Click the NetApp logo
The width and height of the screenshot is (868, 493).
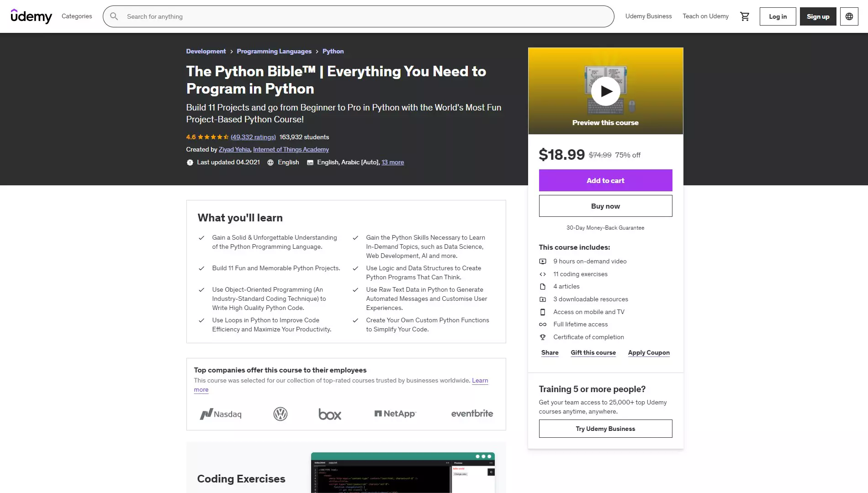pyautogui.click(x=395, y=414)
